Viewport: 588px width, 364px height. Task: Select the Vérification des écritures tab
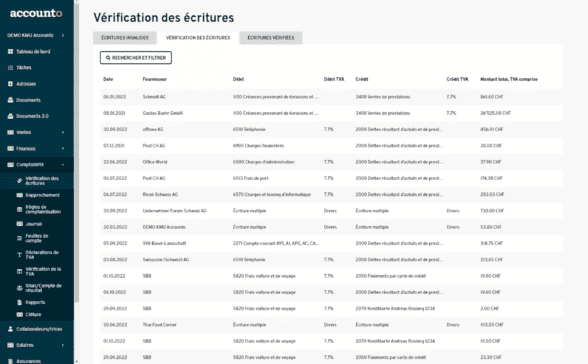point(198,37)
